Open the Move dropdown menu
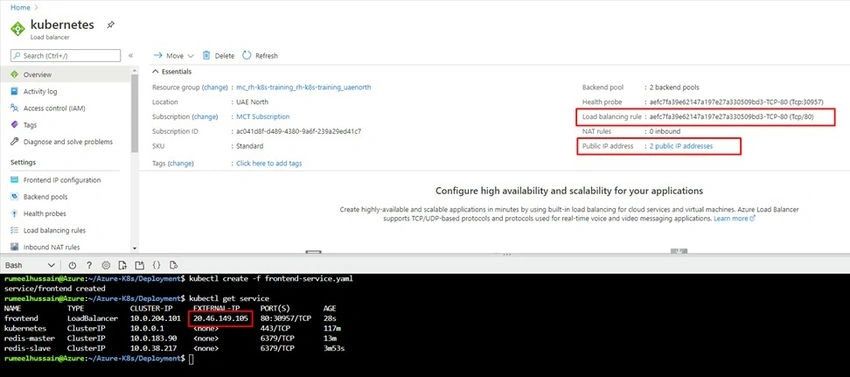 [x=173, y=55]
